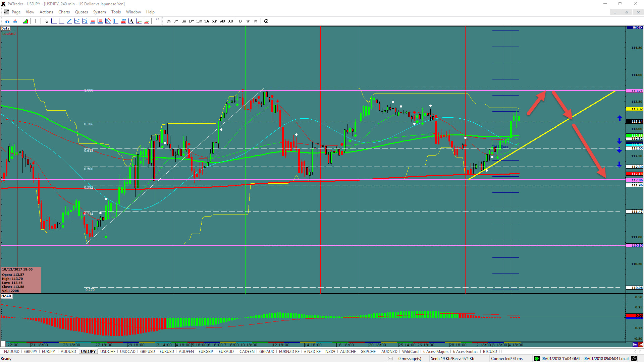
Task: Open the Page menu
Action: 16,12
